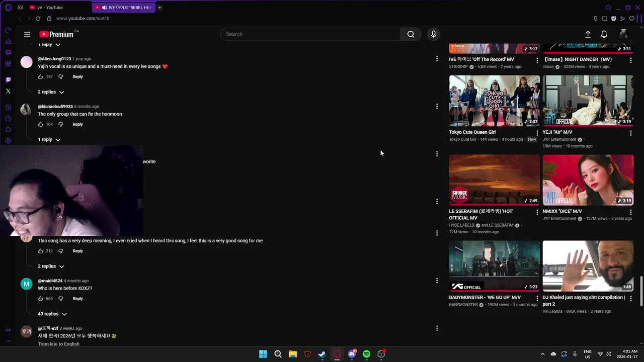
Task: Open the Windows Start button
Action: point(263,354)
